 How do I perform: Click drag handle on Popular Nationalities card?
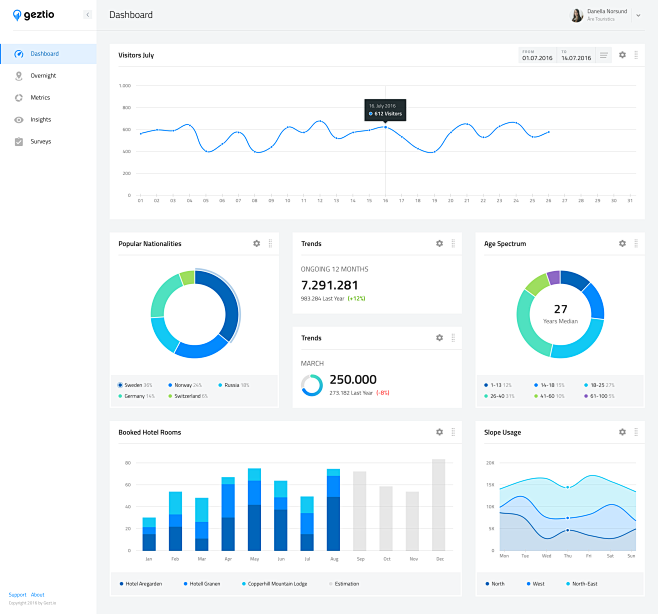point(270,243)
